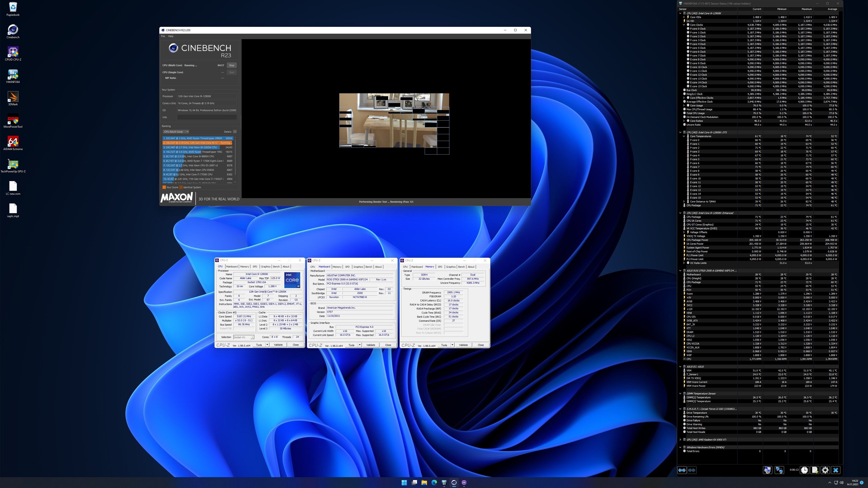
Task: Stop the Cinebench multi core test
Action: [231, 65]
